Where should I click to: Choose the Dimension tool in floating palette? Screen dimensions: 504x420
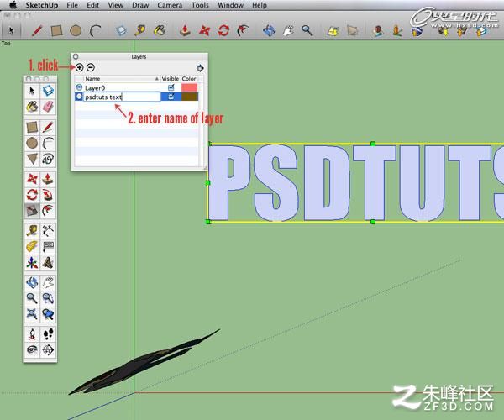point(48,230)
